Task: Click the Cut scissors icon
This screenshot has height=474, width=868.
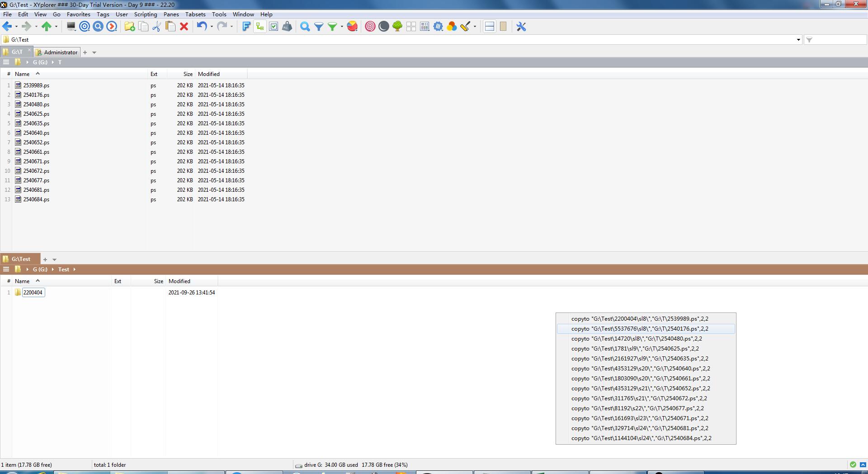Action: [x=156, y=27]
